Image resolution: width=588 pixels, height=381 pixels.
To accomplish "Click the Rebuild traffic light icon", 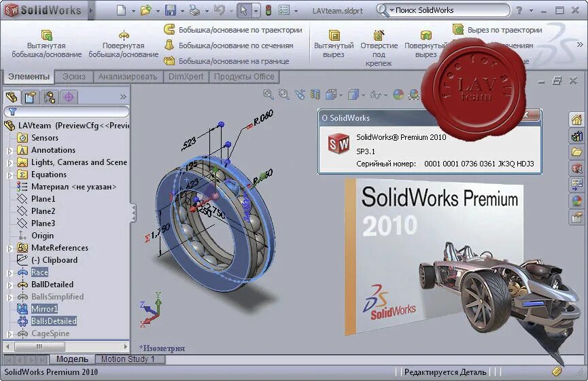I will pos(268,10).
